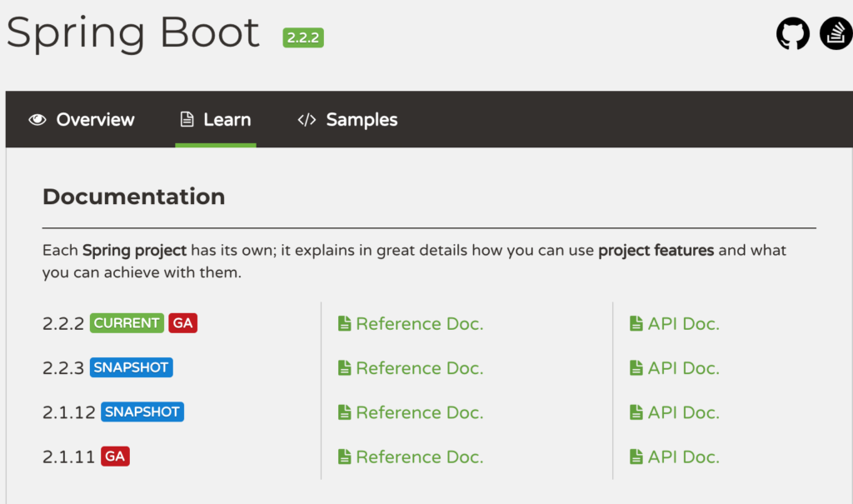
Task: Click version number 2.1.12 in the list
Action: (x=69, y=412)
